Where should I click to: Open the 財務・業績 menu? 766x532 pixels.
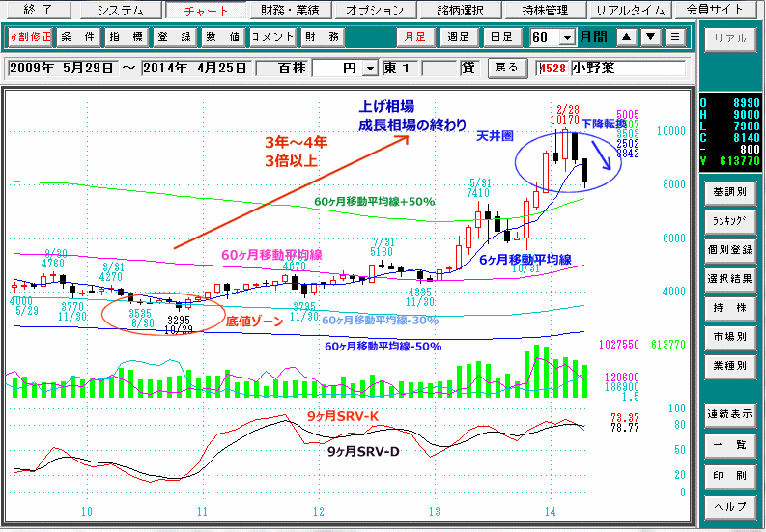(290, 10)
